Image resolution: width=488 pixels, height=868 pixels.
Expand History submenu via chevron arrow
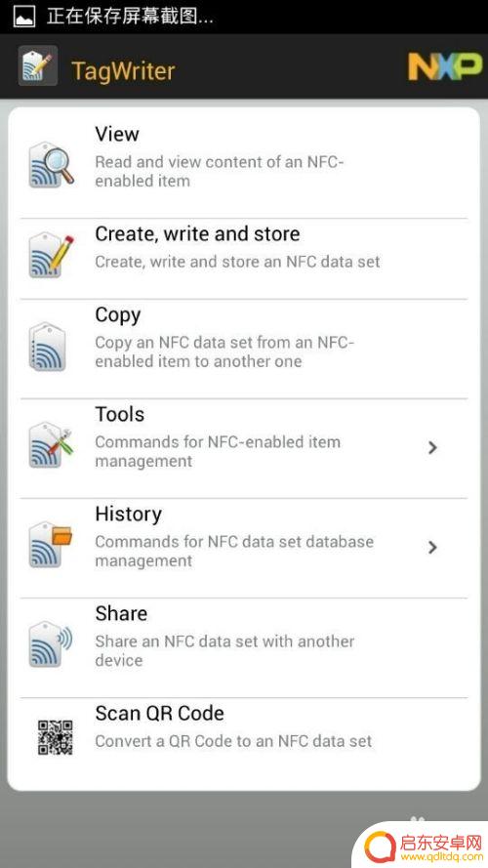432,547
